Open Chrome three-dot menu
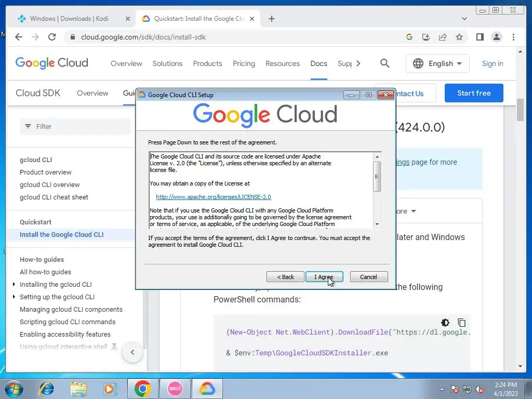Screen dimensions: 532x399 [x=513, y=37]
